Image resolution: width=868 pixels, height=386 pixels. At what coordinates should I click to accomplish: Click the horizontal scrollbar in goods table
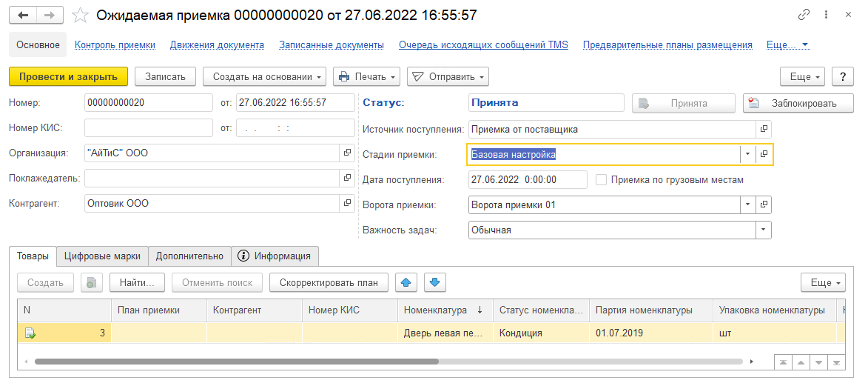pyautogui.click(x=236, y=362)
